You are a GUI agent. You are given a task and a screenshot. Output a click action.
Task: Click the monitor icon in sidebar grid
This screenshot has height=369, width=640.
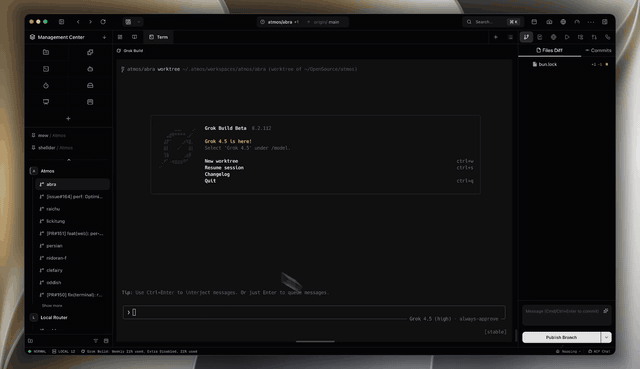(x=46, y=102)
